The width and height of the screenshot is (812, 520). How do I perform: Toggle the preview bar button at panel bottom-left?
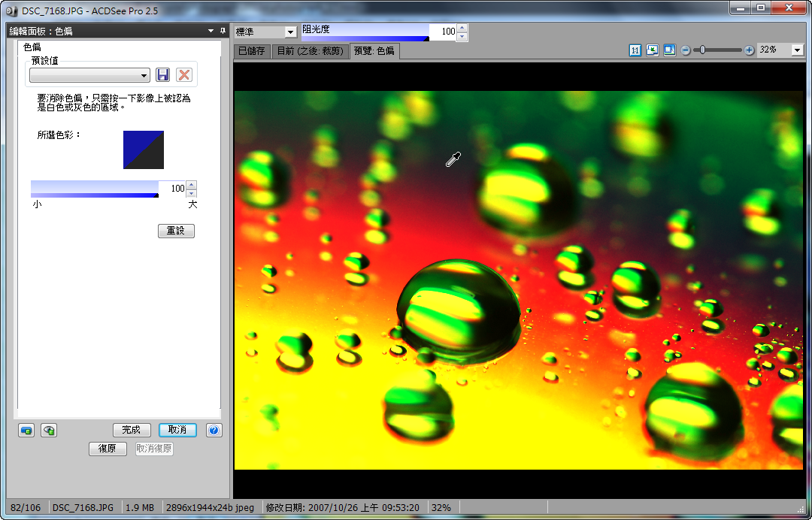26,430
